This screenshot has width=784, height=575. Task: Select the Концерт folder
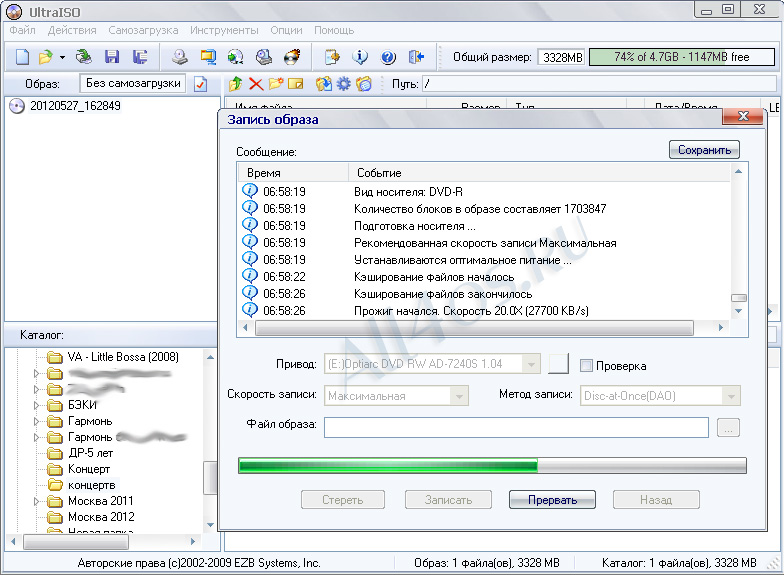pos(88,469)
